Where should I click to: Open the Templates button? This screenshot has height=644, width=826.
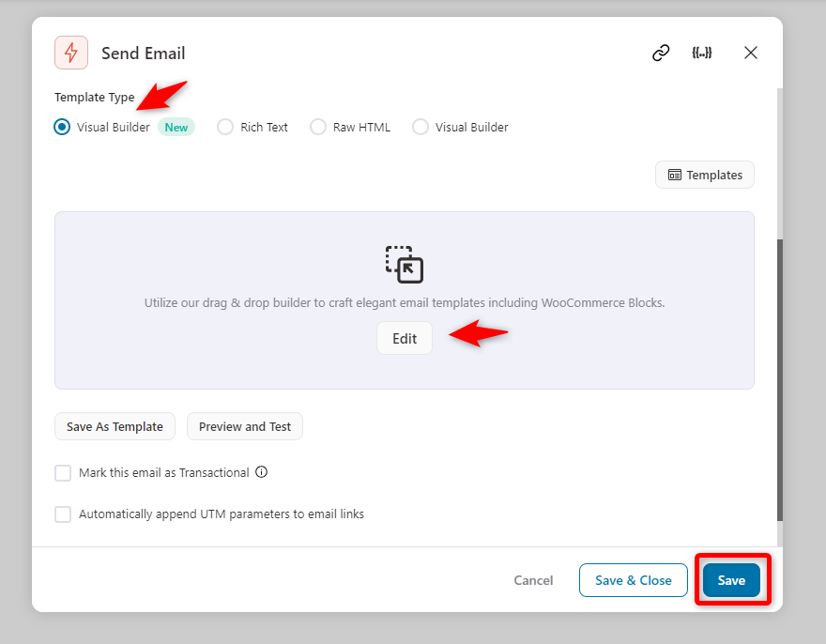pyautogui.click(x=705, y=175)
